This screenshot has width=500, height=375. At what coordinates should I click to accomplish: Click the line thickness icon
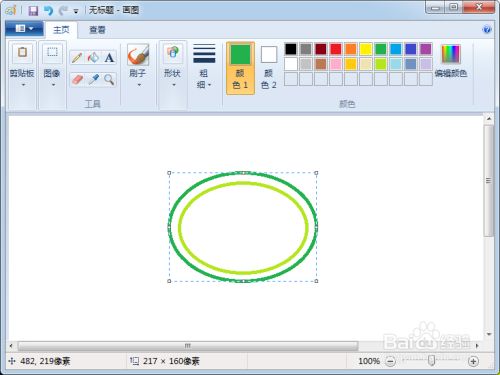coord(204,53)
